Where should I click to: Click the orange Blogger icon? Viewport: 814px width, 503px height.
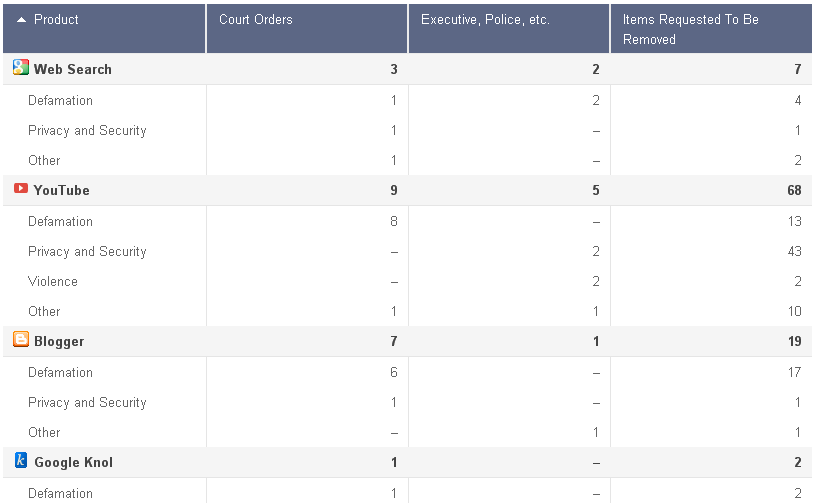point(20,340)
